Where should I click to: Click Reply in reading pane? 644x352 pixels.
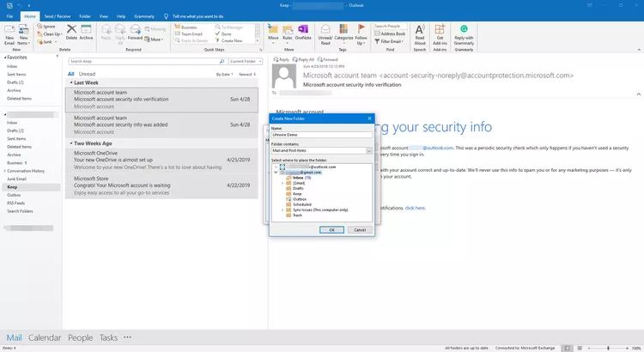(282, 59)
